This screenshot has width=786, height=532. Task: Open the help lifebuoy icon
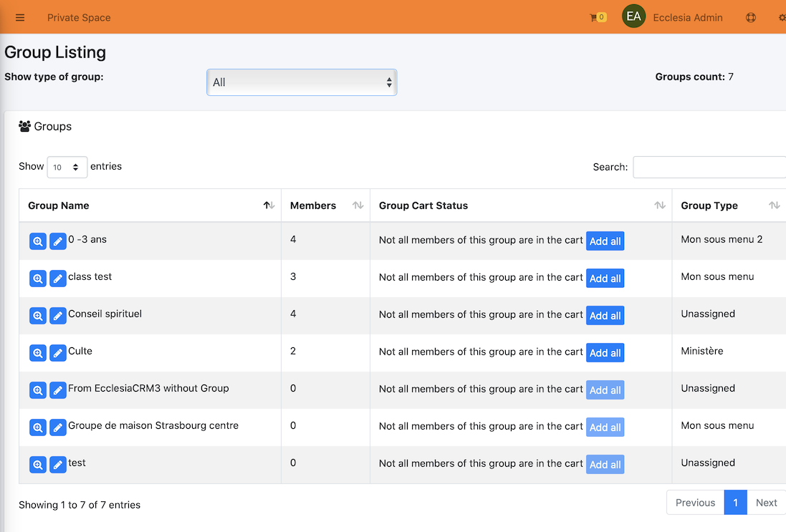[x=750, y=17]
